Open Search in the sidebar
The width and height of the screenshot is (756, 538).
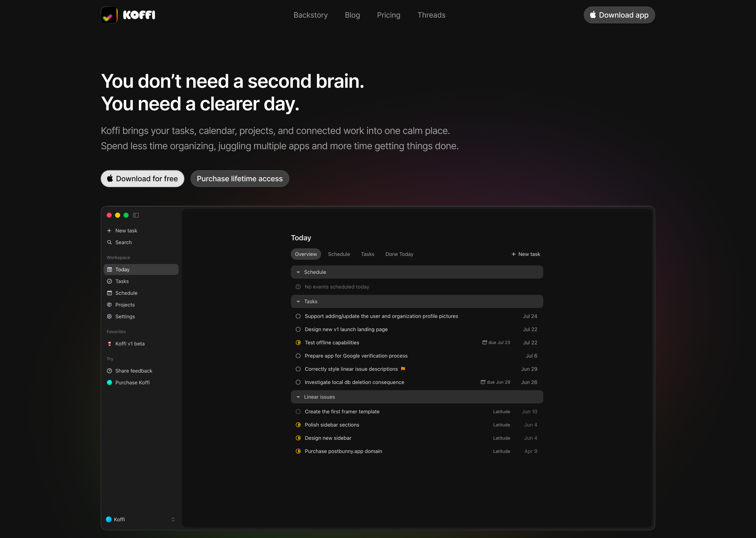(x=141, y=242)
